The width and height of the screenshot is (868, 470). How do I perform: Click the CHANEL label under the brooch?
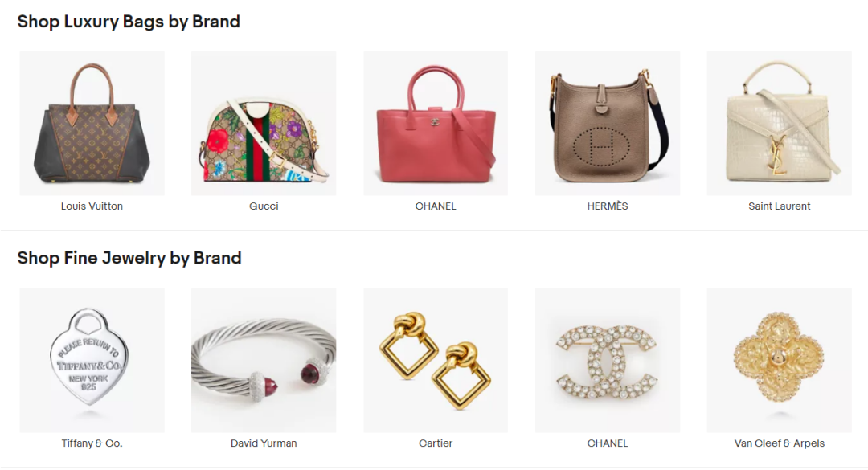608,443
